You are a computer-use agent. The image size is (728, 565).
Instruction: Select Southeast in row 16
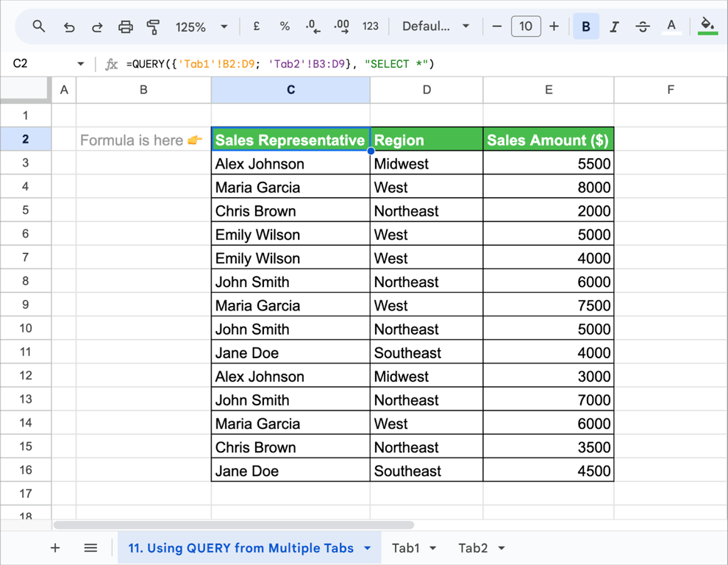(427, 470)
